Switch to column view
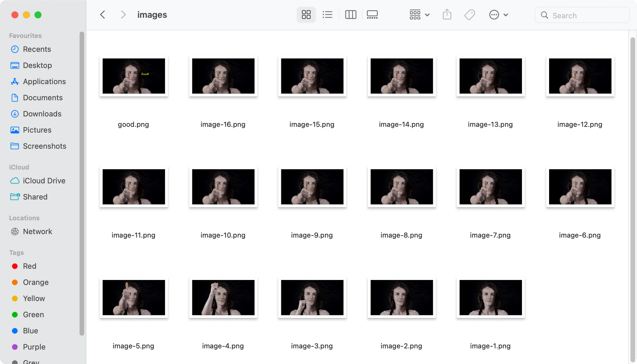 [x=350, y=14]
